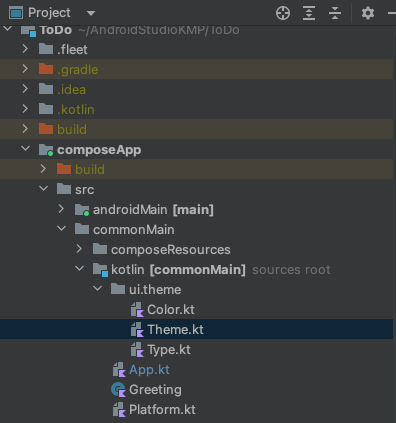The width and height of the screenshot is (396, 423).
Task: Click the Collapse All toolbar icon
Action: pyautogui.click(x=335, y=13)
